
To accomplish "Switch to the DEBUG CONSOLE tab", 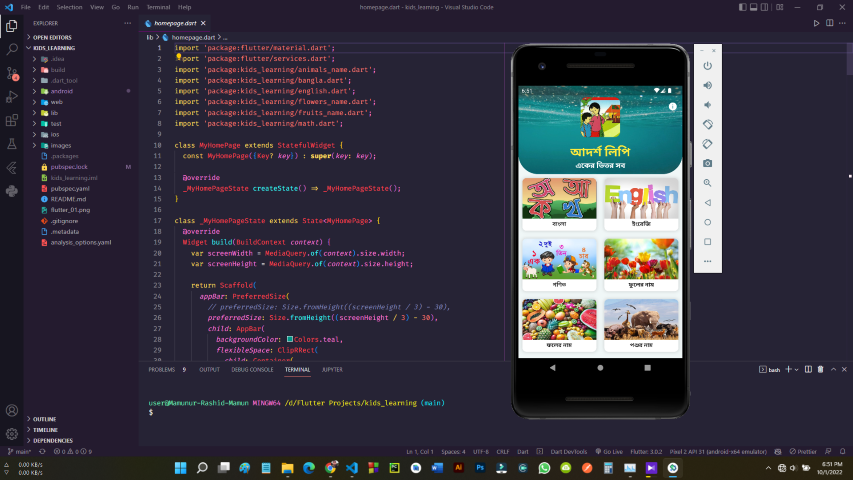I will tap(252, 370).
